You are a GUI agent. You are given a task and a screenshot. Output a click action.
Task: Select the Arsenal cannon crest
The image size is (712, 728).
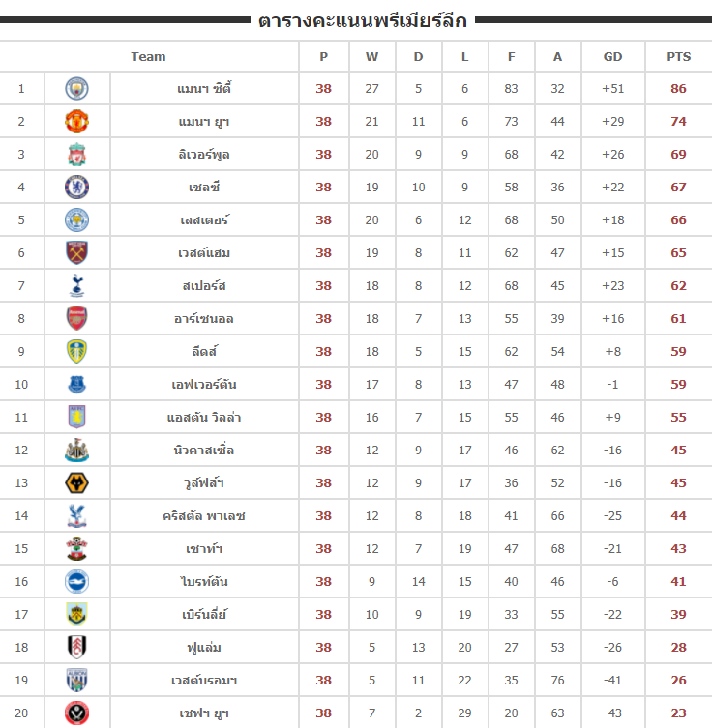coord(76,318)
